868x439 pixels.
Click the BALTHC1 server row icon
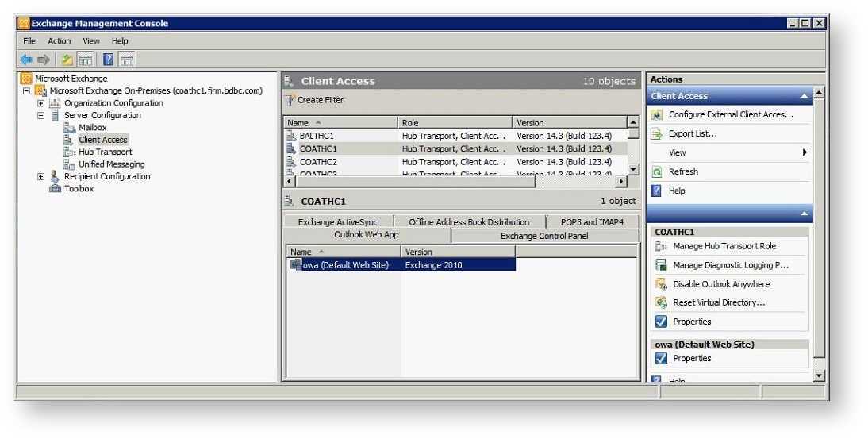291,136
